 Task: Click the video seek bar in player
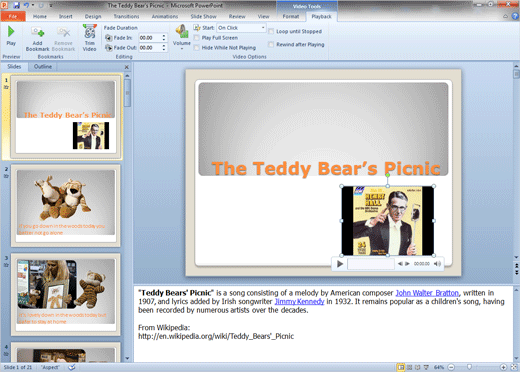371,264
